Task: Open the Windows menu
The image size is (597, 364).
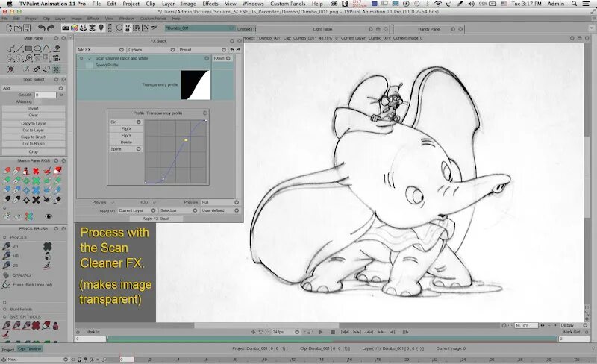Action: [253, 4]
